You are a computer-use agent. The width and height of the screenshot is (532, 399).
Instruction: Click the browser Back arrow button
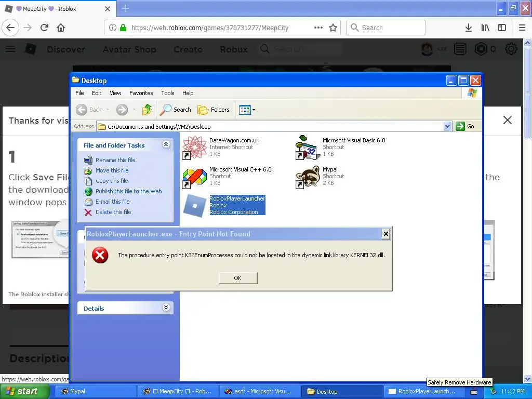pyautogui.click(x=10, y=28)
